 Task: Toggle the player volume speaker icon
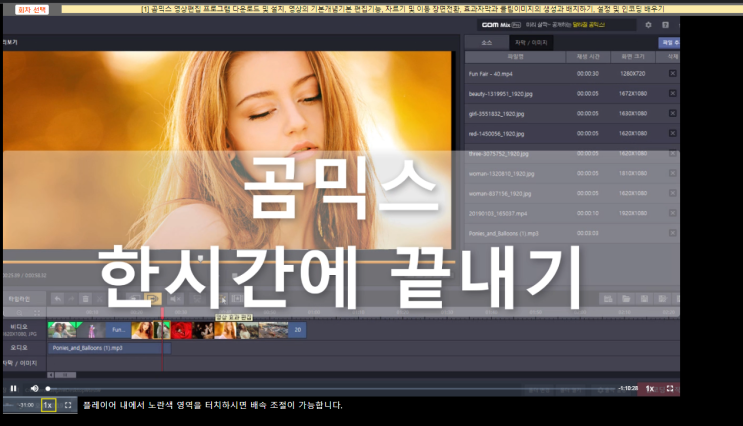pos(34,389)
